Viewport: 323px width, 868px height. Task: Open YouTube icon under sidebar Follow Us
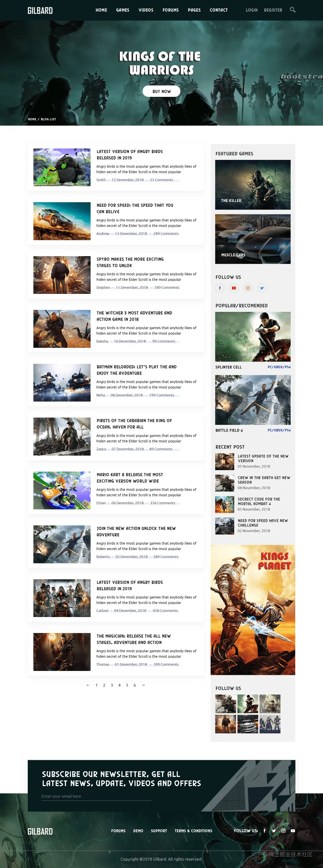pos(234,288)
